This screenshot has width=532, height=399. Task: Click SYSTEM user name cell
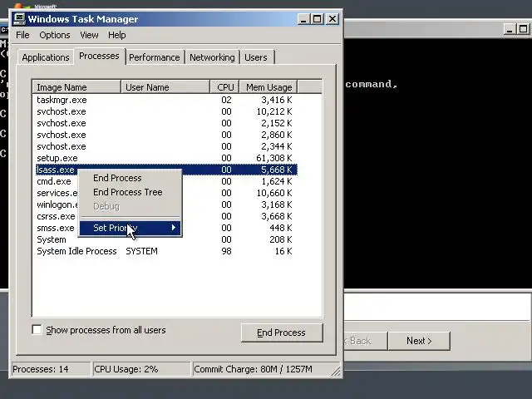pos(142,251)
